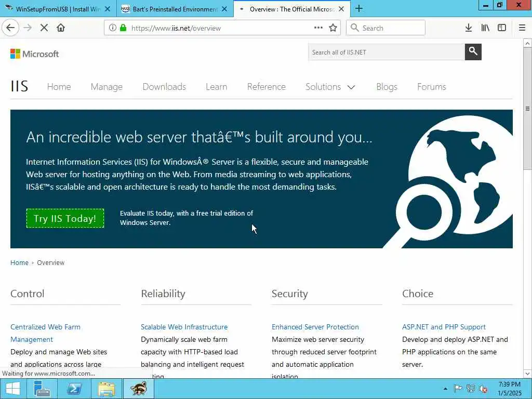The height and width of the screenshot is (399, 532).
Task: Open Scalable Web Infrastructure link
Action: click(184, 327)
